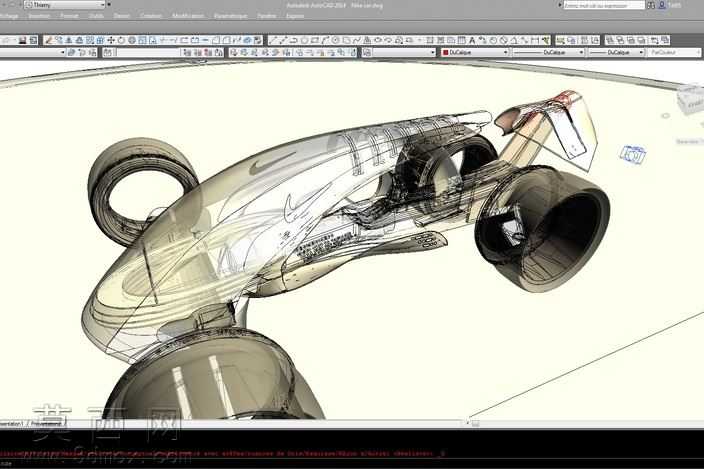Viewport: 704px width, 469px height.
Task: Select the Rectangle draw tool
Action: (315, 40)
